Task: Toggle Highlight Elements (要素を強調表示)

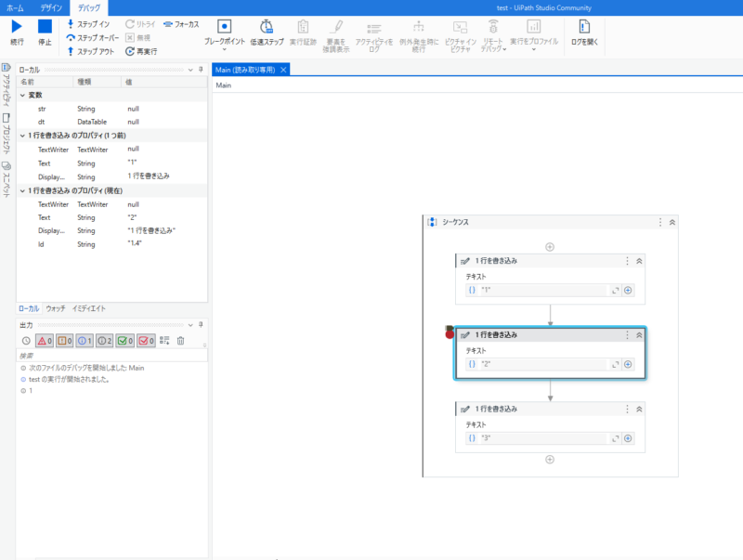Action: point(336,35)
